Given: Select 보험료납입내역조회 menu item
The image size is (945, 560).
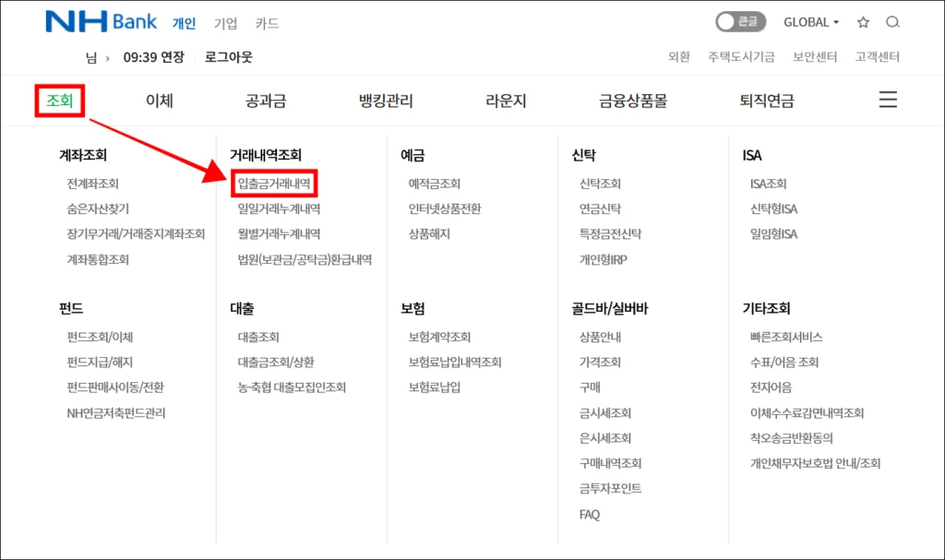Looking at the screenshot, I should (x=454, y=363).
